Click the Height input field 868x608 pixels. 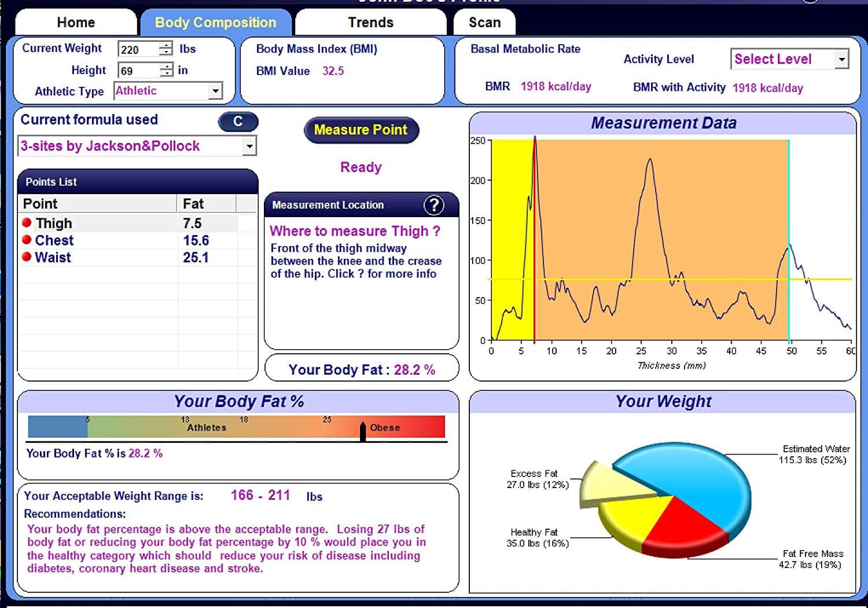tap(138, 71)
